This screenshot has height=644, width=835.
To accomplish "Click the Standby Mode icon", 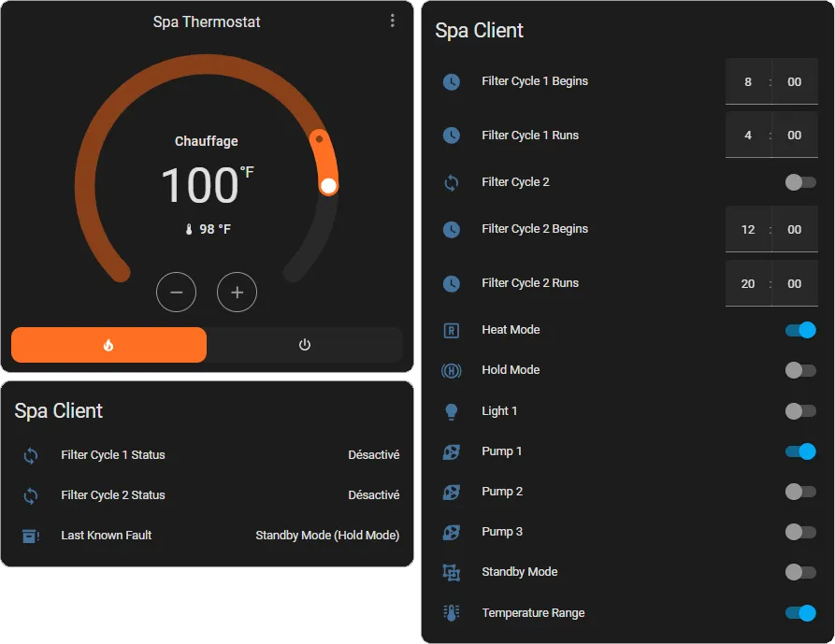I will (x=451, y=573).
